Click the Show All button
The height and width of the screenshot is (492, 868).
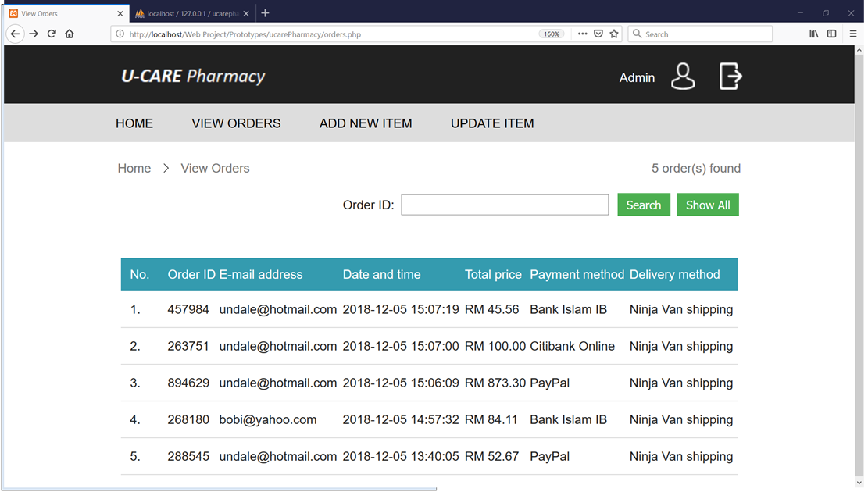point(708,205)
